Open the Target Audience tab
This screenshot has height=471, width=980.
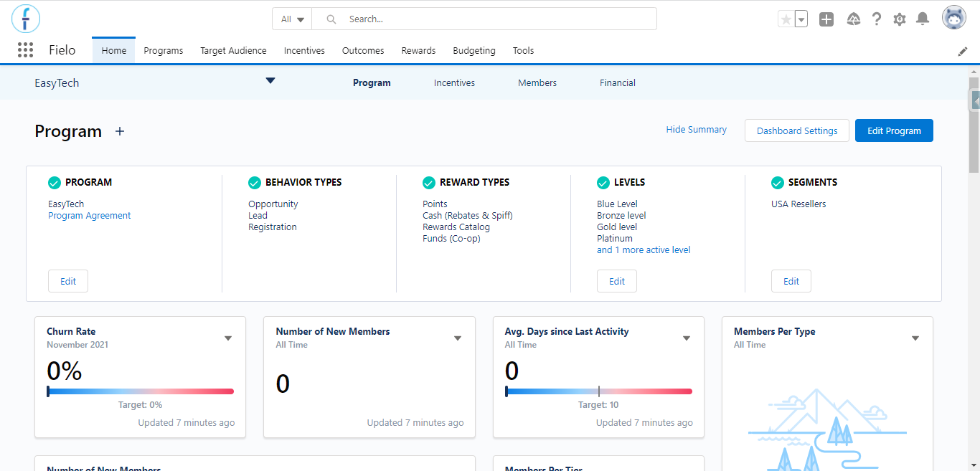pyautogui.click(x=233, y=50)
